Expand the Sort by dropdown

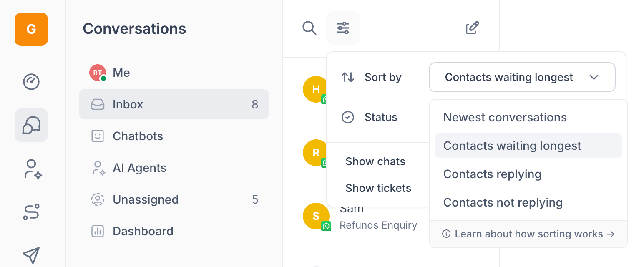tap(522, 77)
